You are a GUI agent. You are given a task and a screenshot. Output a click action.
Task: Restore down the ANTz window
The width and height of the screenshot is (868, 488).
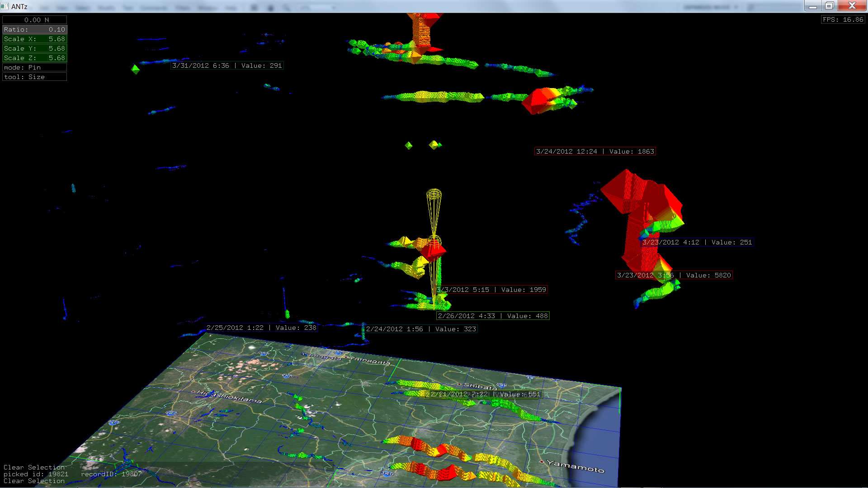829,6
